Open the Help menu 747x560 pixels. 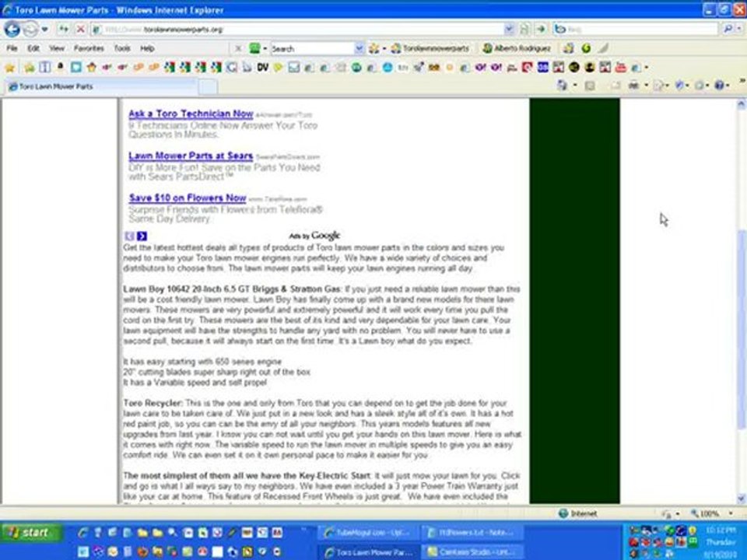(x=147, y=48)
